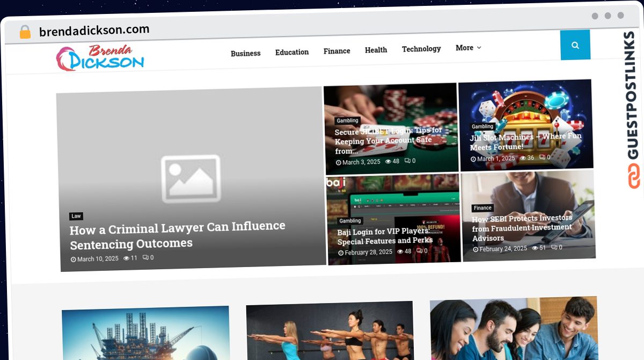Open Jili Slot Machines article headline

click(x=525, y=142)
